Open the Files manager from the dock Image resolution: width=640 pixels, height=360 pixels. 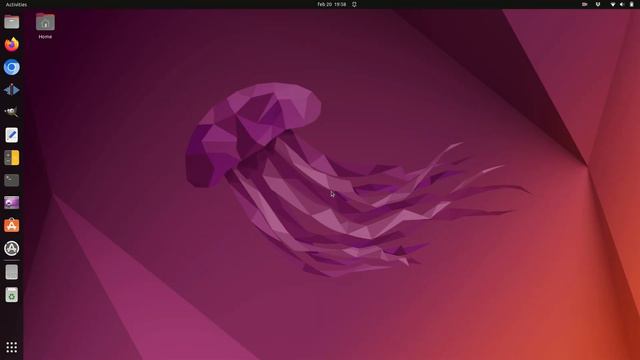tap(11, 22)
